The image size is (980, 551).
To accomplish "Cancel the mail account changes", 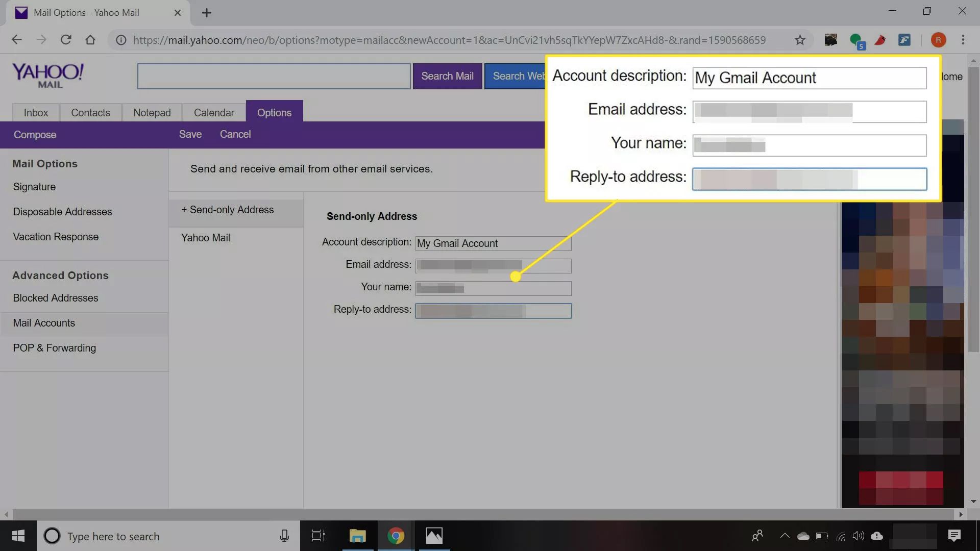I will (x=235, y=134).
